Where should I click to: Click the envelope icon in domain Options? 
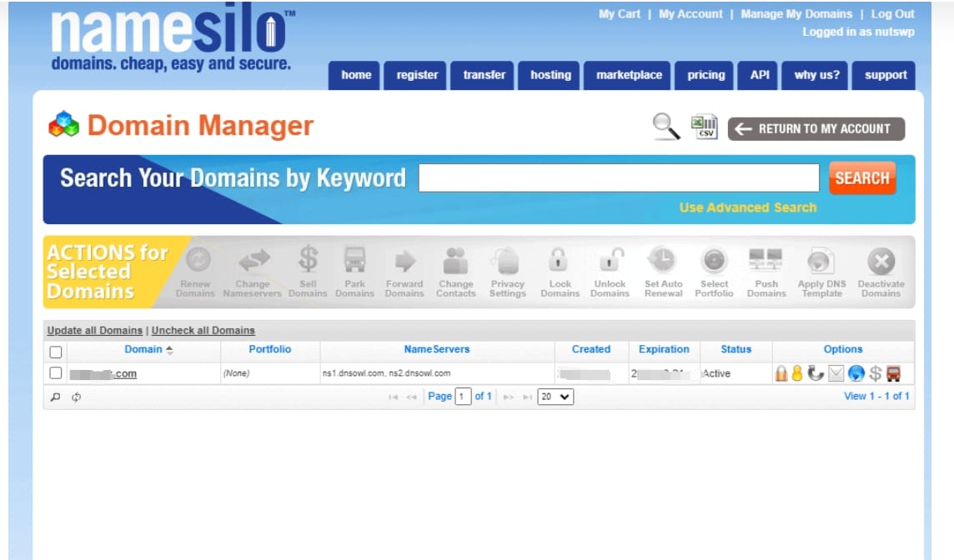(836, 374)
